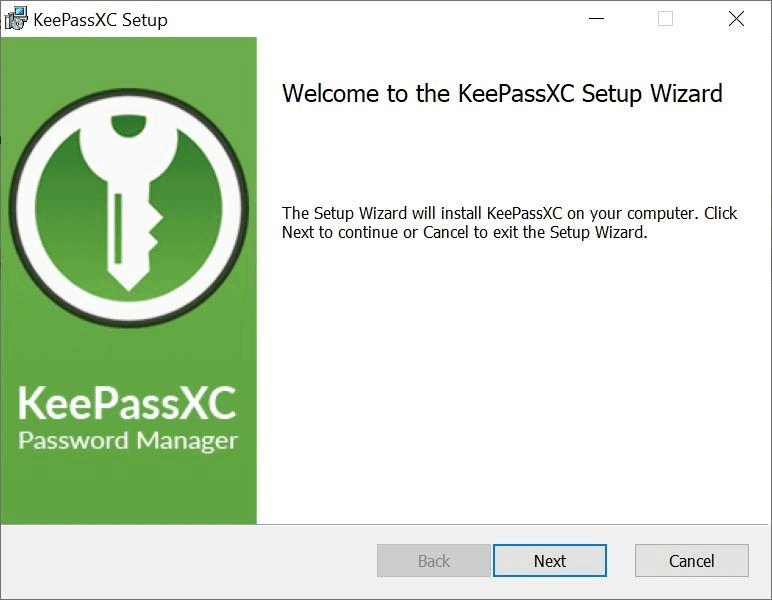Click the grayed-out Back button
Viewport: 772px width, 600px height.
tap(433, 561)
